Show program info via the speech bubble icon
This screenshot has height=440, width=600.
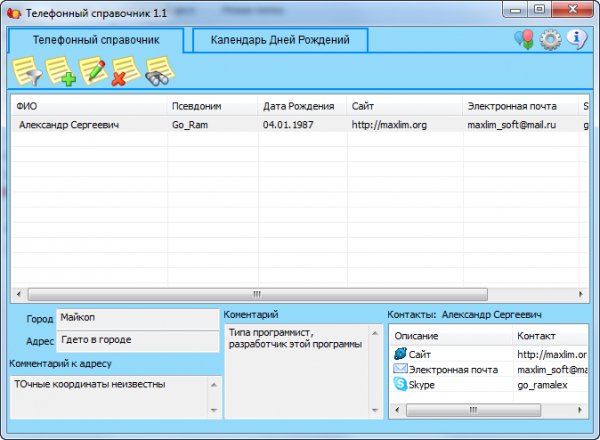(x=577, y=39)
